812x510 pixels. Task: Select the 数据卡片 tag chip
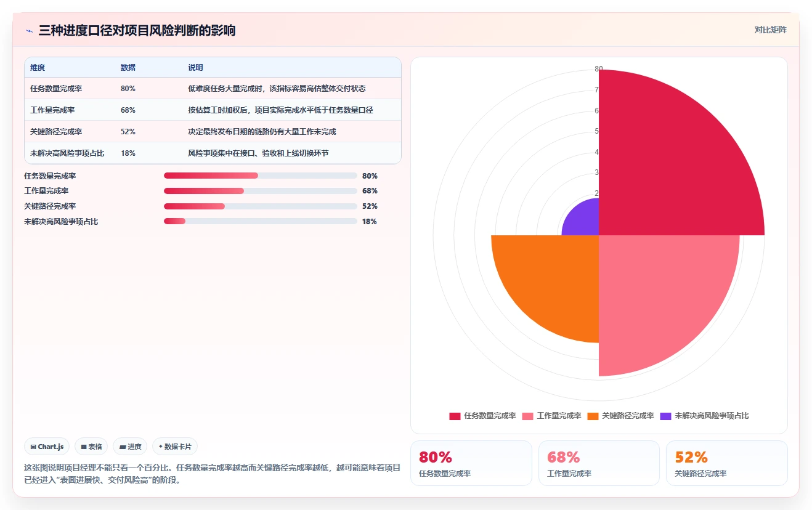pyautogui.click(x=175, y=447)
